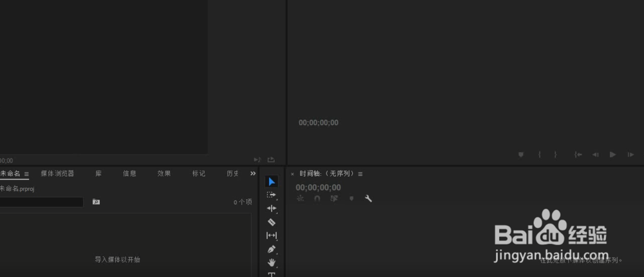
Task: Click the Program monitor timecode 00;00;00;00
Action: (x=319, y=122)
